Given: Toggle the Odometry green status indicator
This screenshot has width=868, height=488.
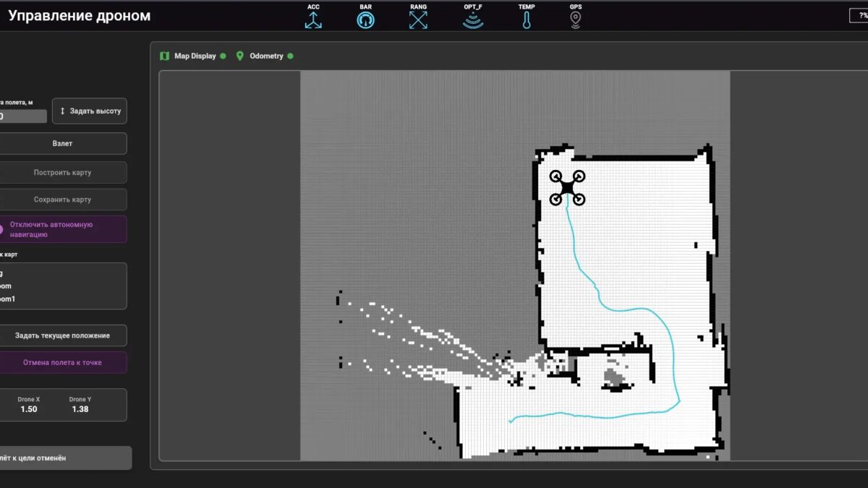Looking at the screenshot, I should coord(290,56).
